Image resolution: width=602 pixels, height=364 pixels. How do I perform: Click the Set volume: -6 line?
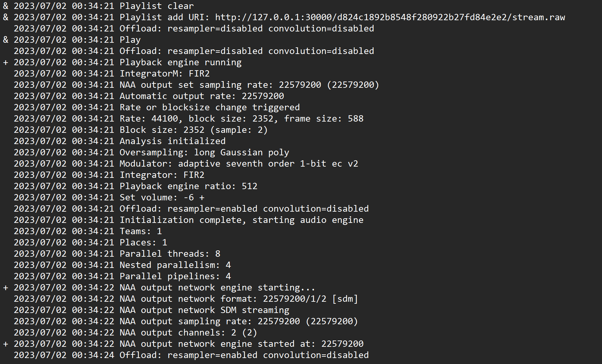point(109,197)
